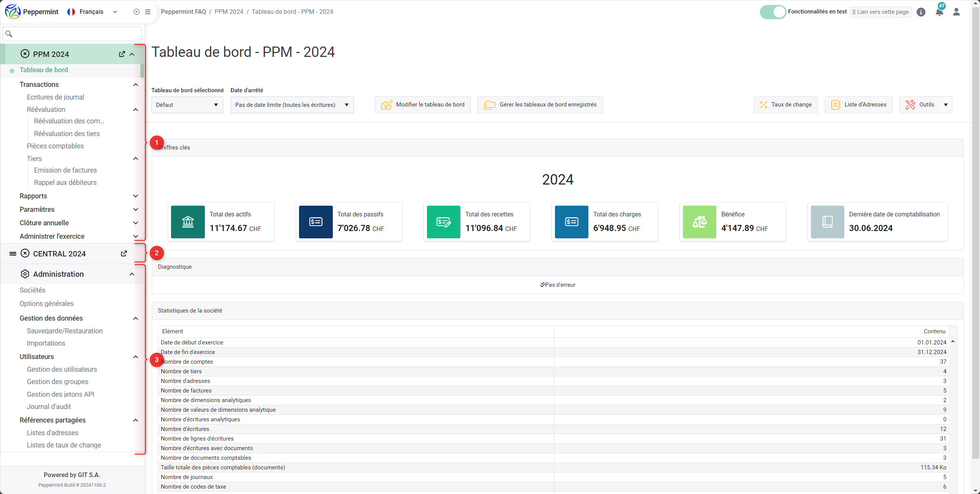Viewport: 980px width, 494px height.
Task: Open the Défaut dashboard dropdown
Action: coord(187,105)
